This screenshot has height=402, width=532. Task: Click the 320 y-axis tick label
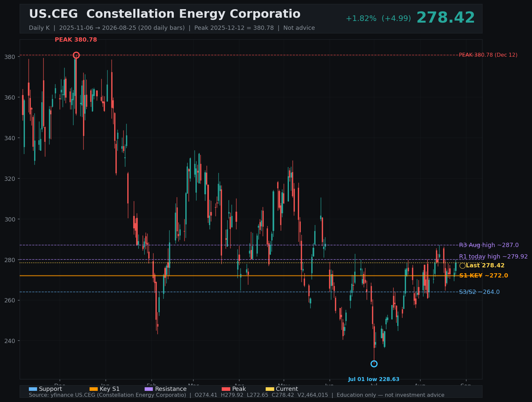point(10,179)
